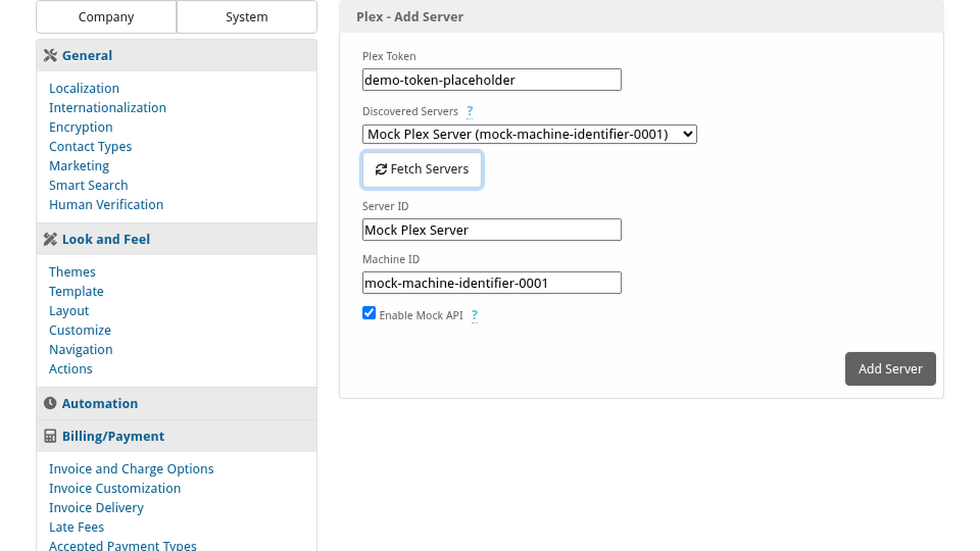Click the Add Server button
Image resolution: width=980 pixels, height=551 pixels.
890,369
